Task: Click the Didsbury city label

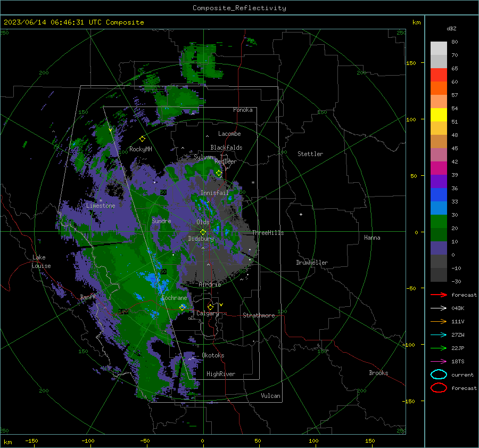Action: 201,239
